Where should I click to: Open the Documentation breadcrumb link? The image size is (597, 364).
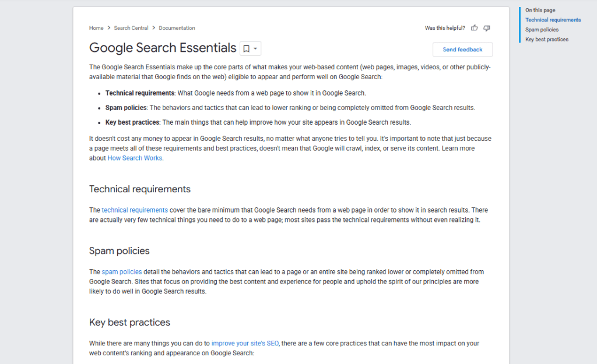[177, 28]
